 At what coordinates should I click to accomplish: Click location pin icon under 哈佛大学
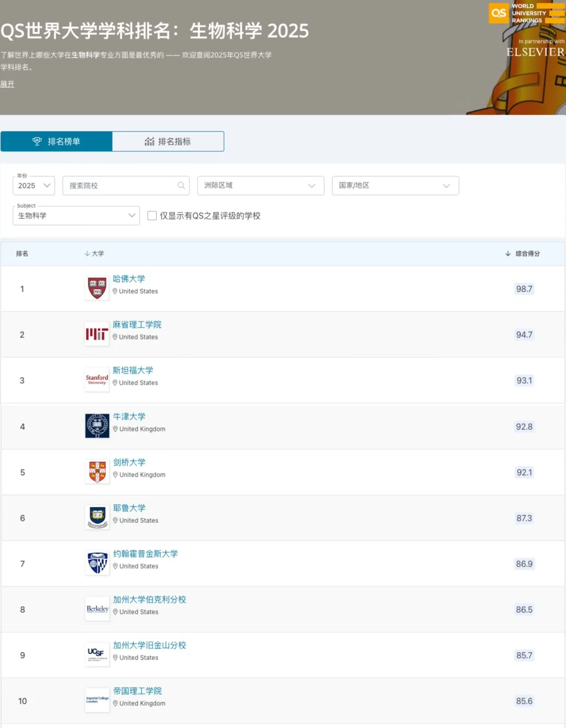115,291
